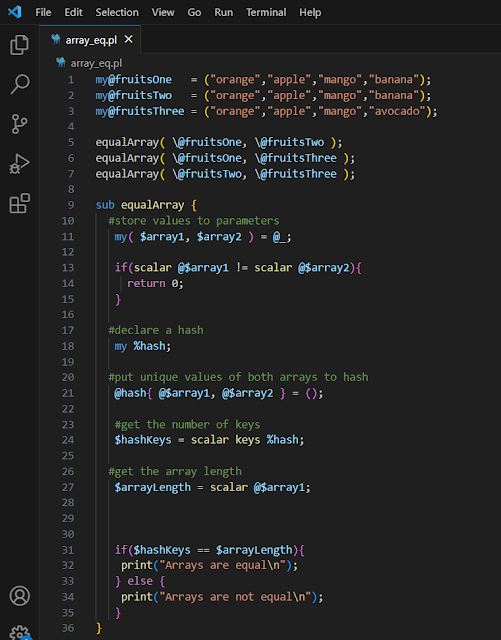Click $arrayLength assignment on line 27
Screen dimensions: 501x640
tap(152, 487)
